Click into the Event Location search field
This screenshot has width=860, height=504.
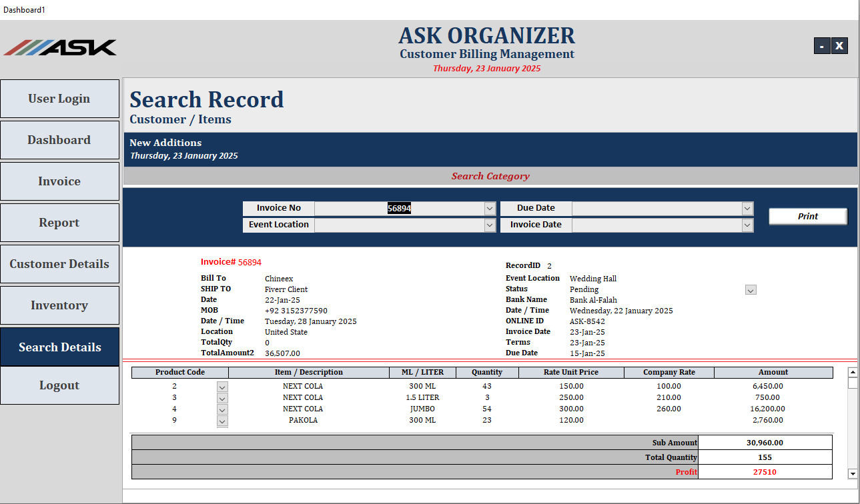coord(400,225)
